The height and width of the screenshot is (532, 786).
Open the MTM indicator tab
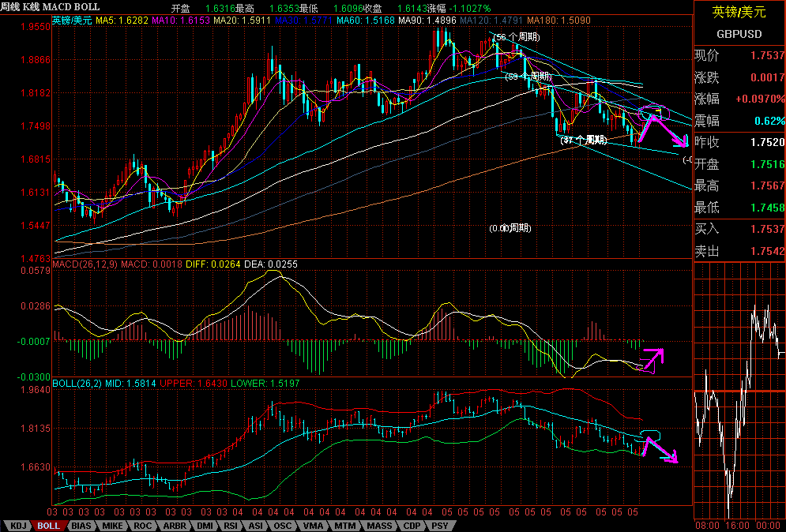[x=345, y=526]
